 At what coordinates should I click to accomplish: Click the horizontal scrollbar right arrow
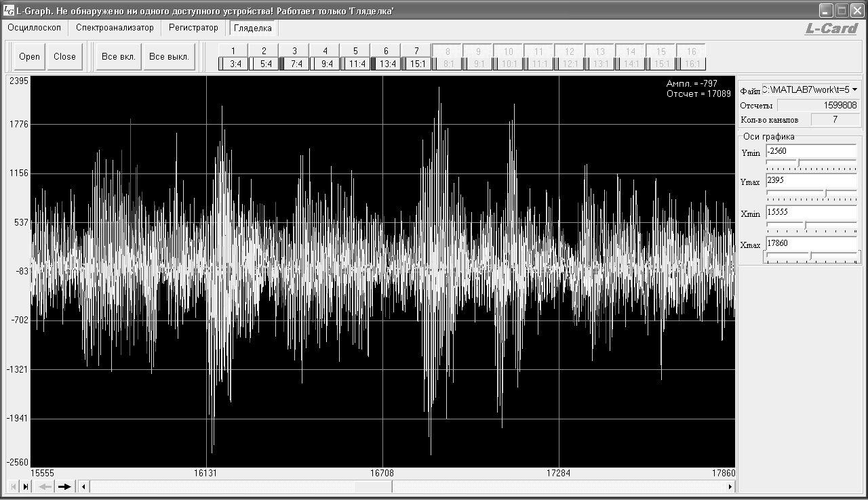tap(730, 486)
